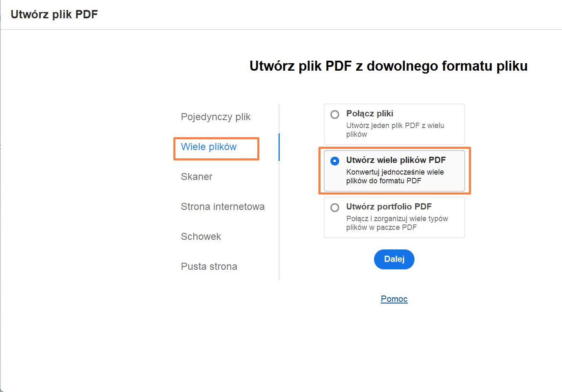
Task: Click the selected radio indicator for multiple PDFs
Action: click(x=335, y=161)
